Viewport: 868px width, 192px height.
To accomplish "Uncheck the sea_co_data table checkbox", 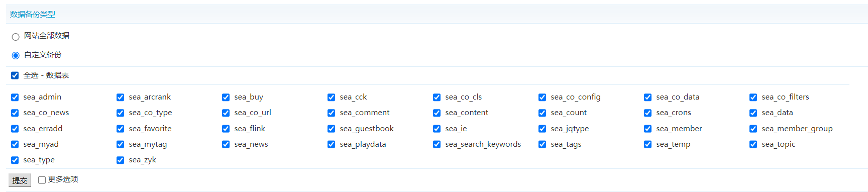I will click(x=648, y=98).
